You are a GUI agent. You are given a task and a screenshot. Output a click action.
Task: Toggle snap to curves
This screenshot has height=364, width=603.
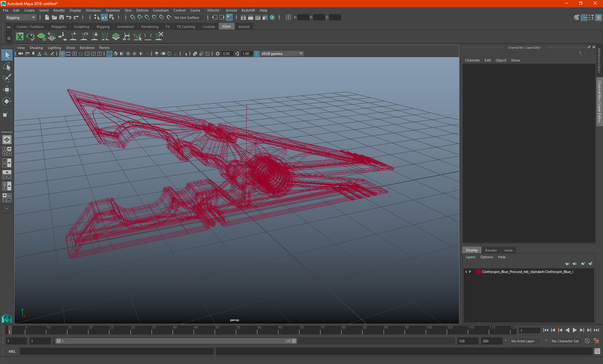(x=140, y=18)
